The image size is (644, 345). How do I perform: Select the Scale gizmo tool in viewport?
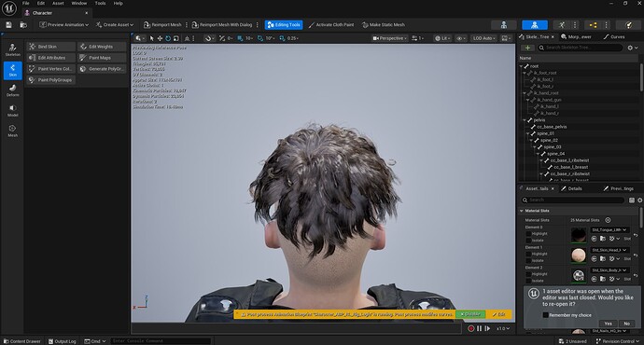176,38
